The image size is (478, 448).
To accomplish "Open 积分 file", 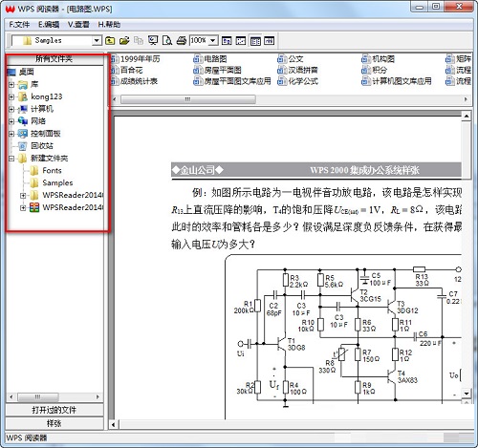I will pos(380,70).
